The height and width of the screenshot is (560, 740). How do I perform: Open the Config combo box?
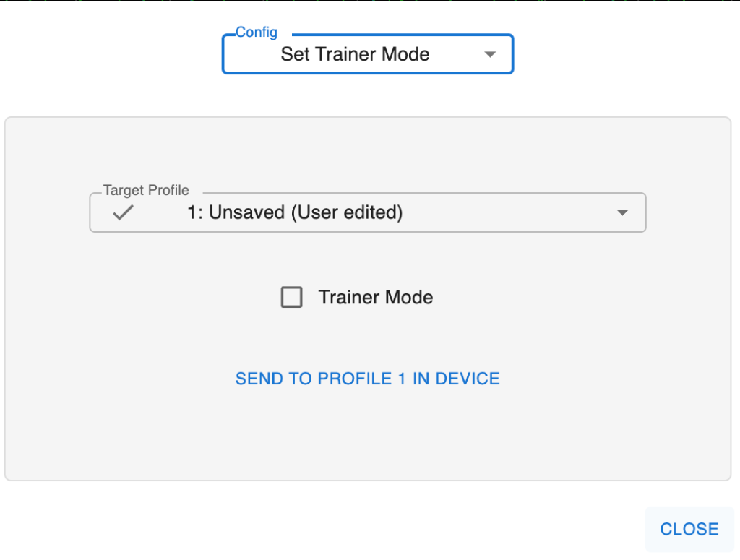[x=367, y=54]
